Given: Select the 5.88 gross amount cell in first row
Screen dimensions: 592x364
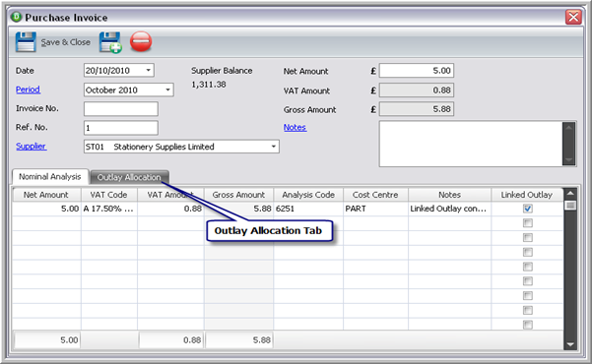Looking at the screenshot, I should point(239,209).
